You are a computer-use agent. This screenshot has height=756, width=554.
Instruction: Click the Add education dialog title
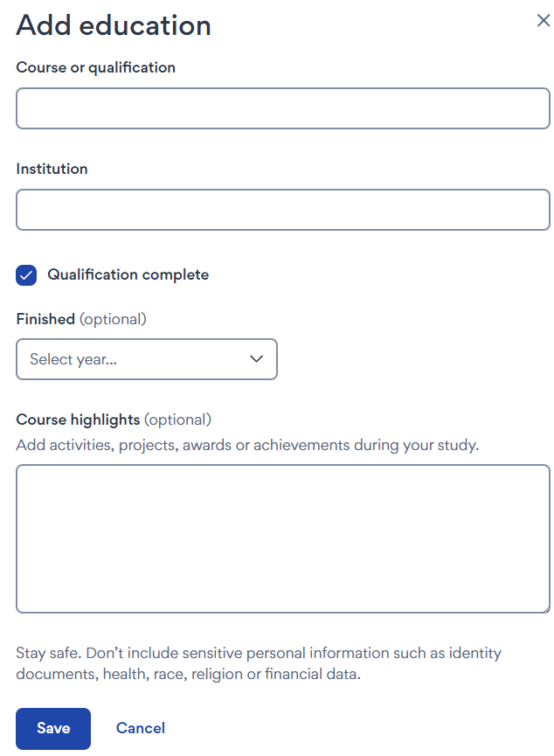(x=113, y=25)
